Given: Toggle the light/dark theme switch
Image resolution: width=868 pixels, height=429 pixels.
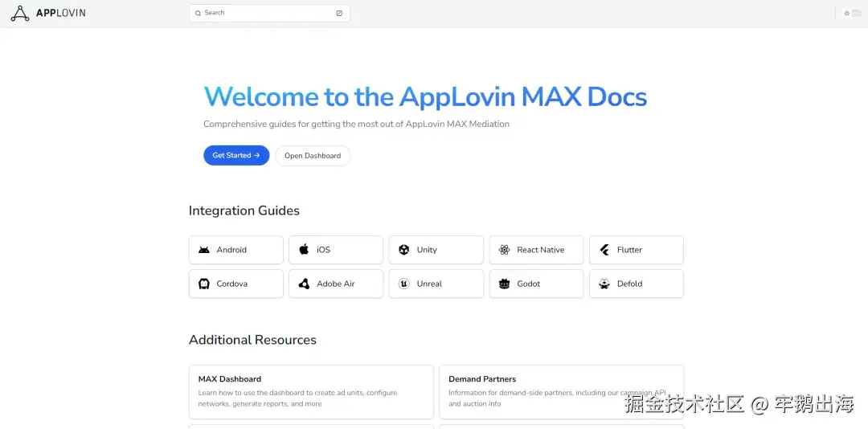Looking at the screenshot, I should point(852,14).
